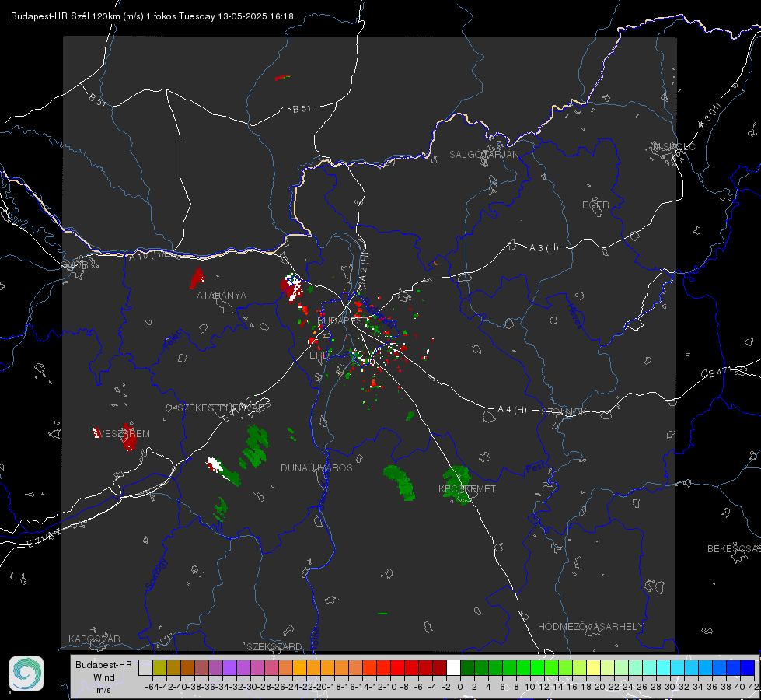Click the small red echo near upper B 51

coord(282,77)
